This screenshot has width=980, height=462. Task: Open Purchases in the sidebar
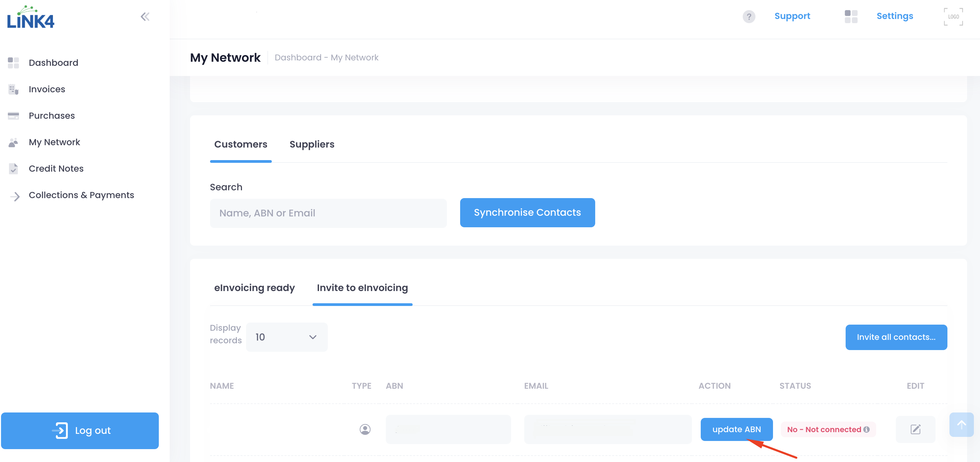52,116
